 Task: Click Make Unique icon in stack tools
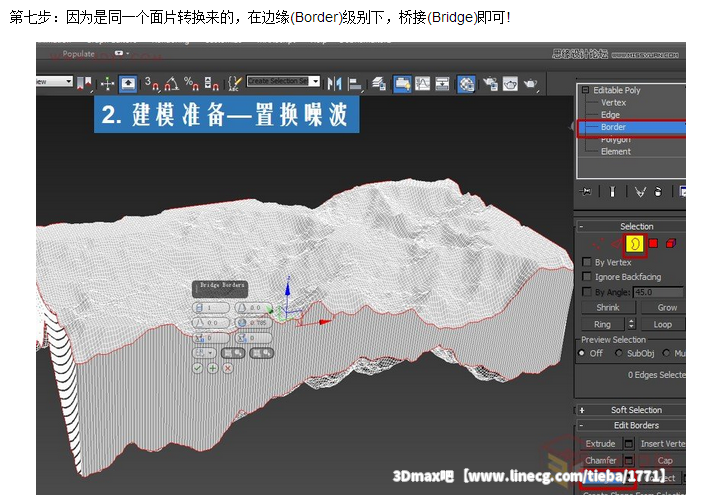[x=640, y=192]
